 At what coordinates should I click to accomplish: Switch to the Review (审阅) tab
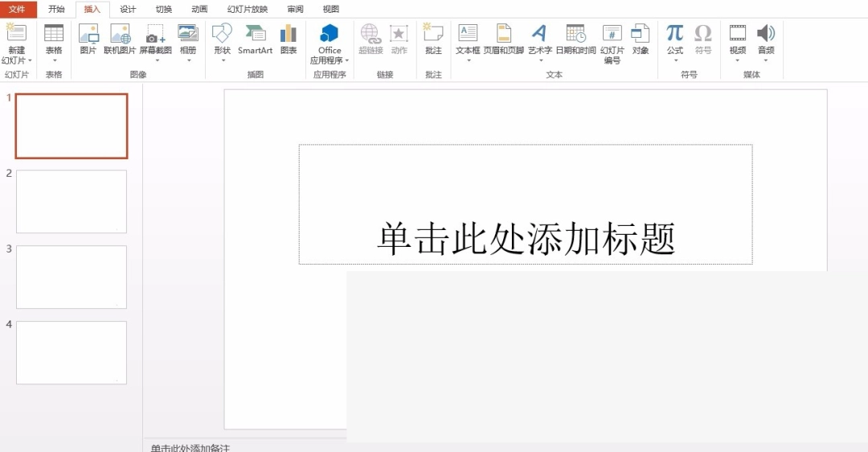tap(295, 9)
